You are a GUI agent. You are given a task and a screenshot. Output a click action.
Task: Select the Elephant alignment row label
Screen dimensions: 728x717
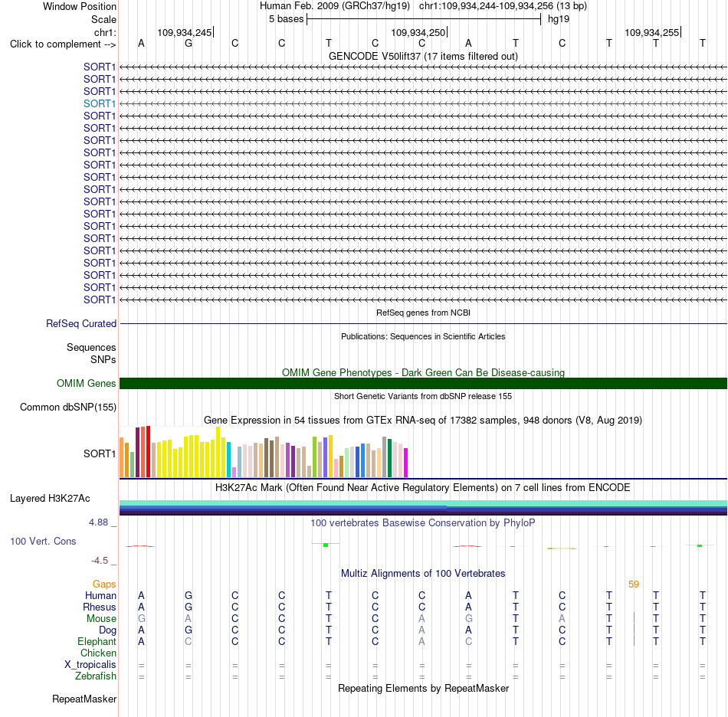coord(97,641)
